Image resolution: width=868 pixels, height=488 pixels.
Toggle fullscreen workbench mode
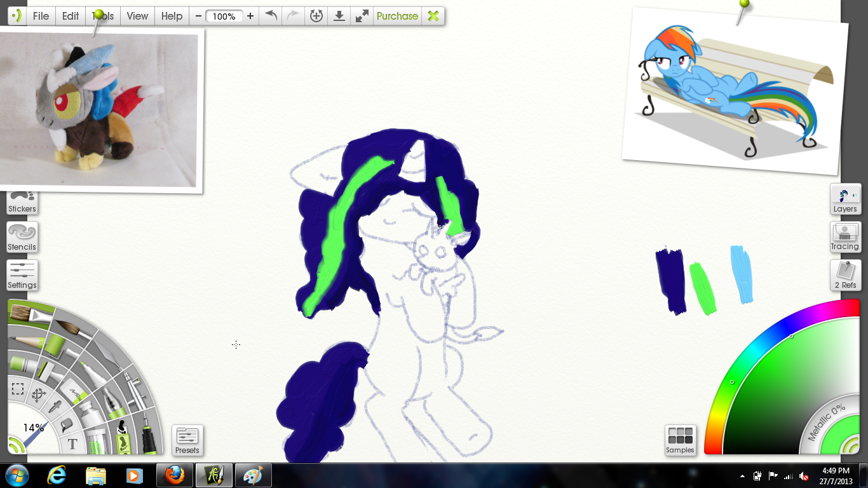[x=362, y=16]
